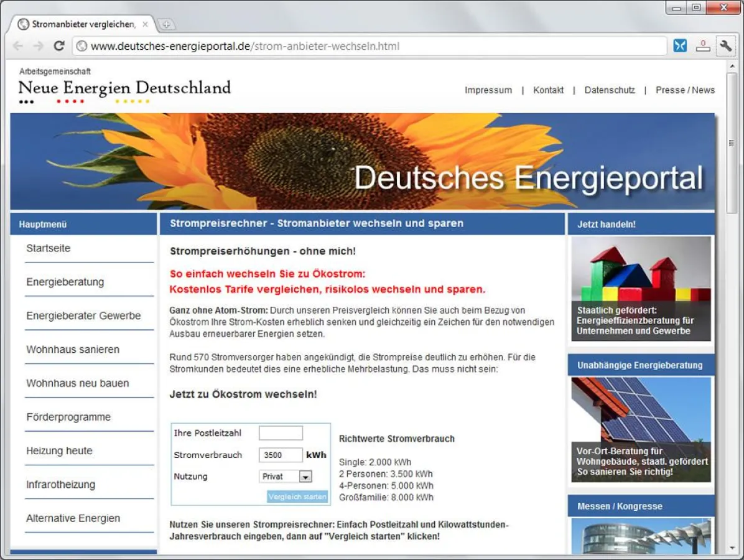Screen dimensions: 744x560
Task: Open the browser settings wrench icon
Action: [726, 45]
